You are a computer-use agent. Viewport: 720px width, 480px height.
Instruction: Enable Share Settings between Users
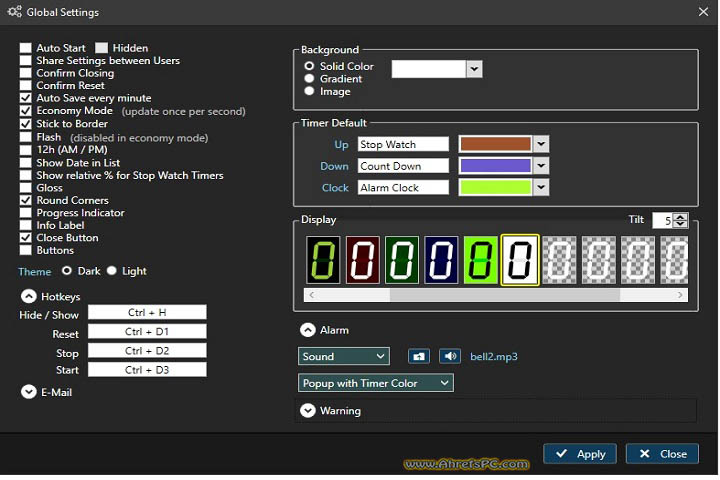pos(26,60)
